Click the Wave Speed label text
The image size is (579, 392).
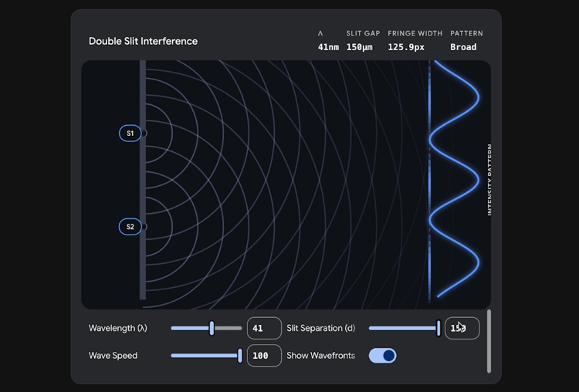(x=113, y=356)
